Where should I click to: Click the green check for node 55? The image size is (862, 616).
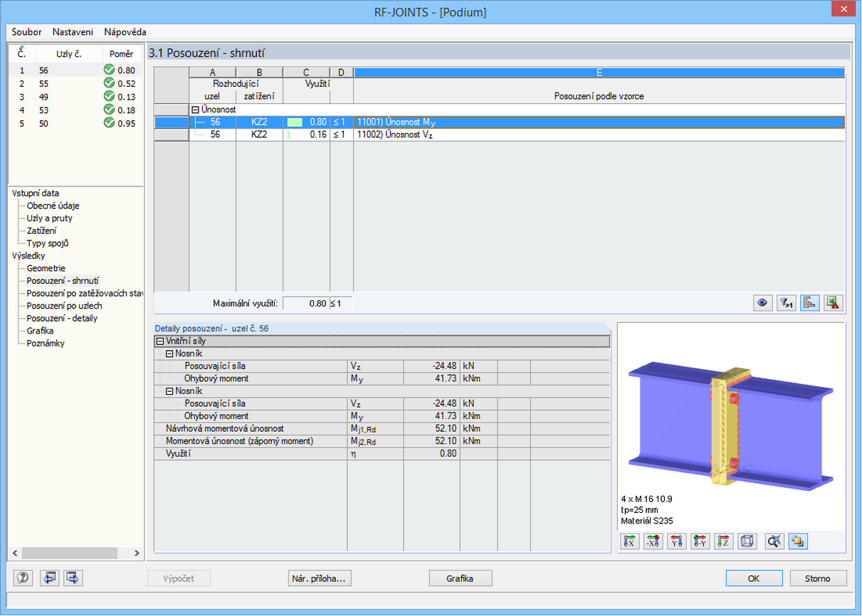[x=109, y=83]
